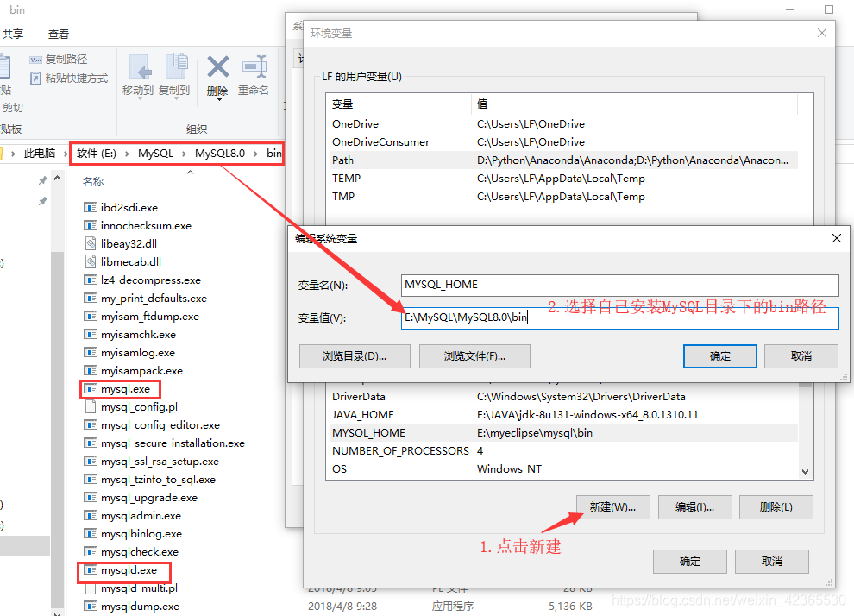Viewport: 854px width, 616px height.
Task: Select mysql_config.pl file icon
Action: (91, 407)
